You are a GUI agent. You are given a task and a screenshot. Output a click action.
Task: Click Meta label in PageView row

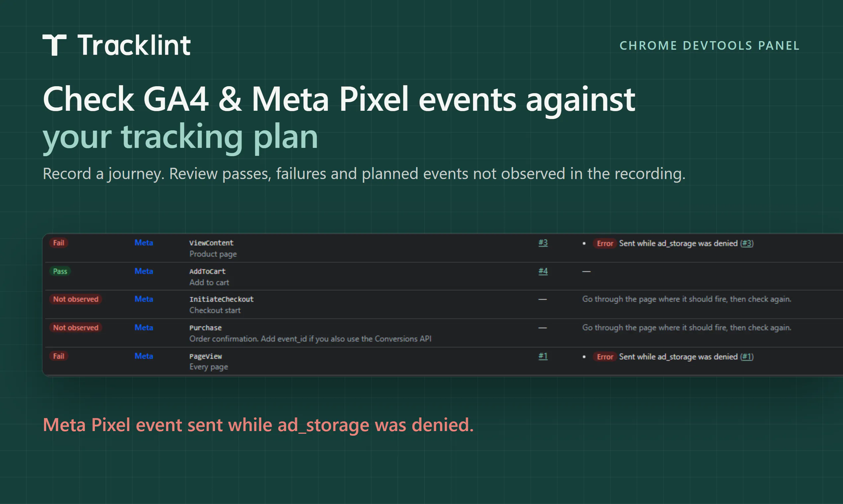point(144,356)
